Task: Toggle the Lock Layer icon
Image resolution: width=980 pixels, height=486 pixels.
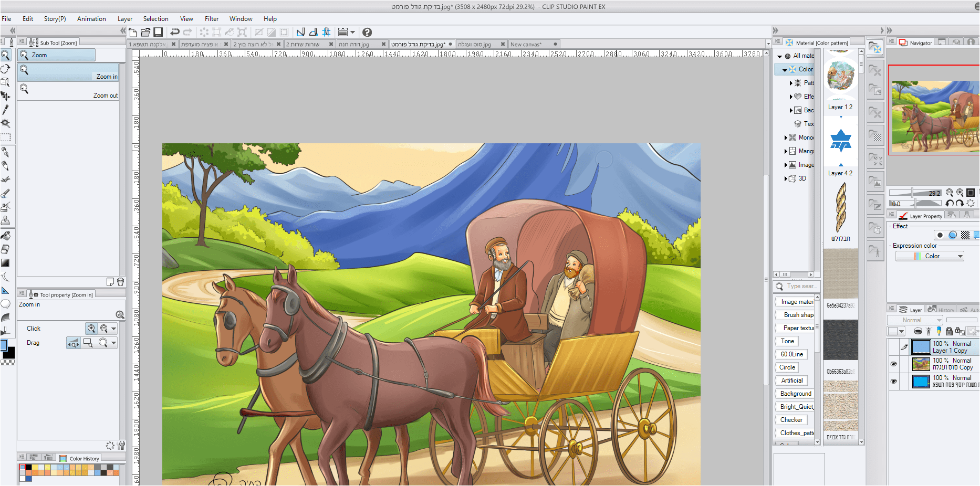Action: pyautogui.click(x=948, y=331)
